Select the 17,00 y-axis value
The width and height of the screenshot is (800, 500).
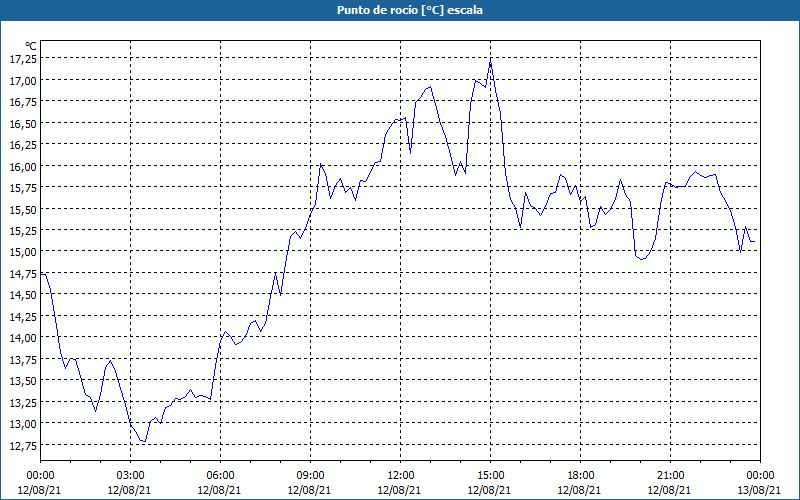pyautogui.click(x=23, y=80)
